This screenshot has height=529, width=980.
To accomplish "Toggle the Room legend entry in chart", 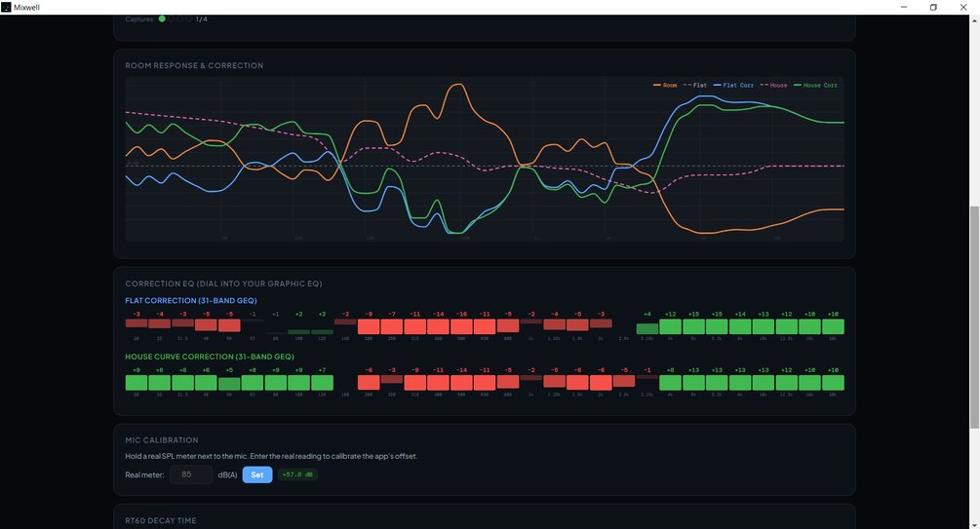I will tap(665, 85).
